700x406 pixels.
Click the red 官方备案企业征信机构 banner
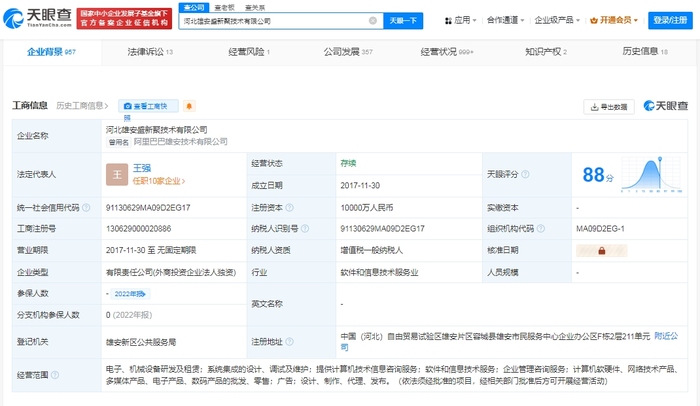click(x=124, y=18)
